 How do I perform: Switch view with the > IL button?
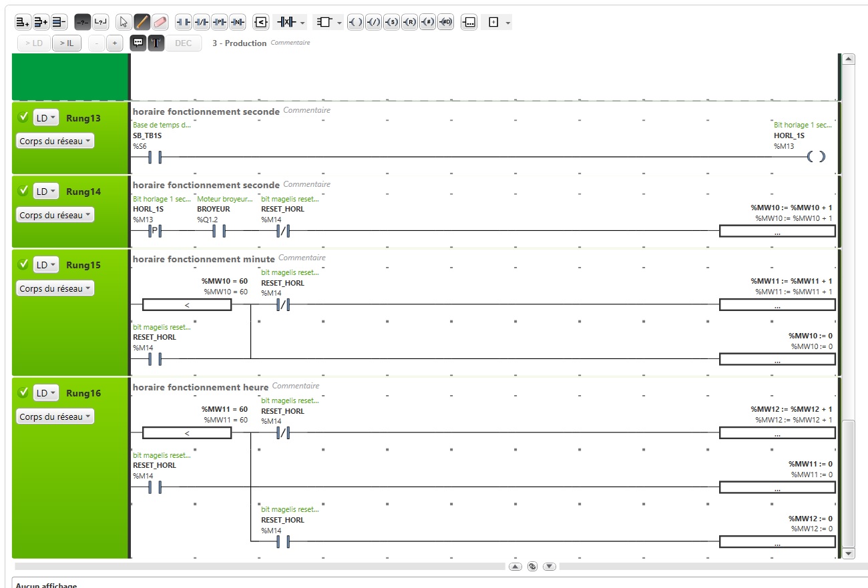pyautogui.click(x=66, y=43)
